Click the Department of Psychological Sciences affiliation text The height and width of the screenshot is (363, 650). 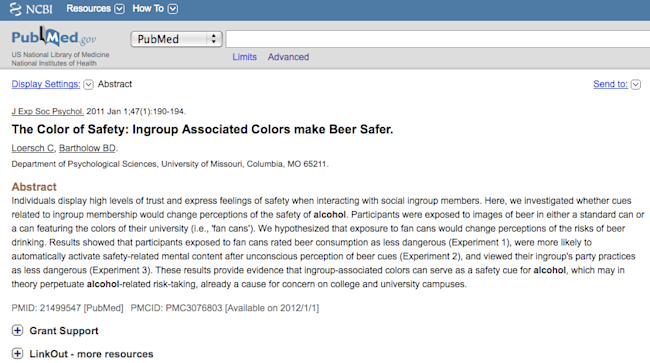click(x=170, y=164)
